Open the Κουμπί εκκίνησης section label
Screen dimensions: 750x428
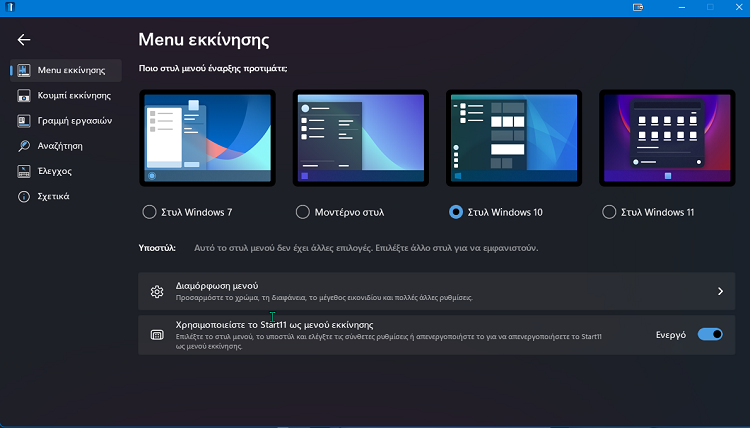coord(74,96)
